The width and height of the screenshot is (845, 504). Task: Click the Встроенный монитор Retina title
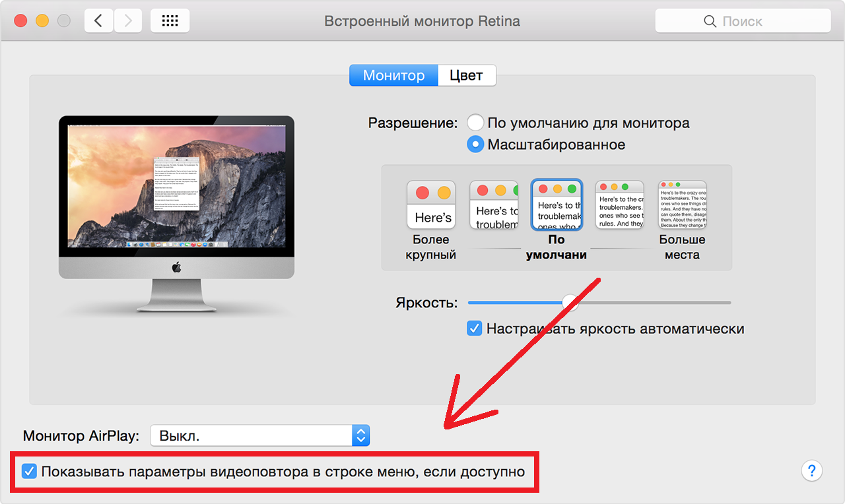tap(422, 21)
